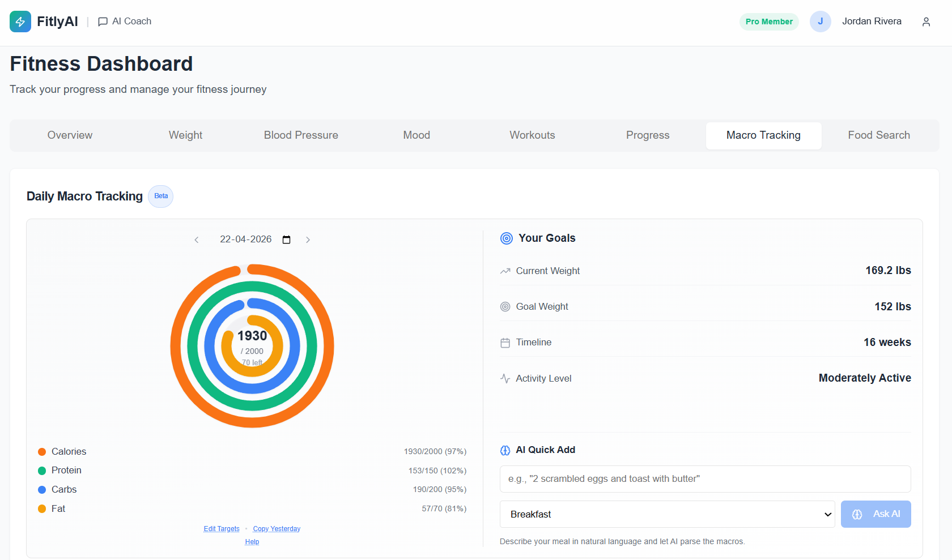Click the Pro Member badge
Viewport: 952px width, 560px height.
click(x=768, y=21)
